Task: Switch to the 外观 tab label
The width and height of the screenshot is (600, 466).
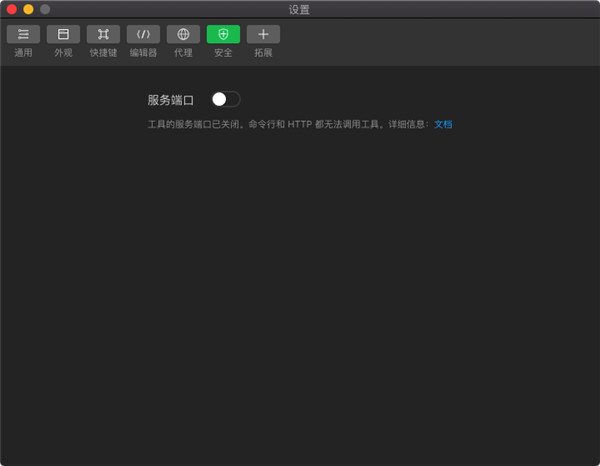Action: click(63, 52)
